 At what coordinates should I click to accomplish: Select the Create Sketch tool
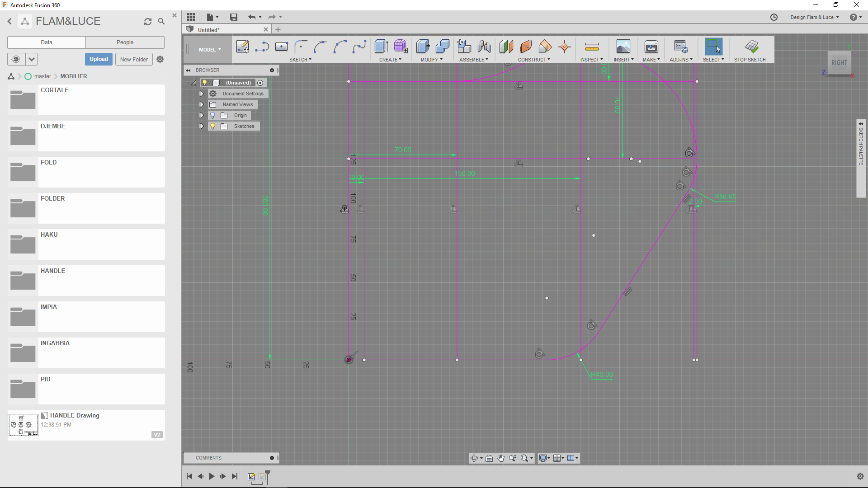[243, 46]
